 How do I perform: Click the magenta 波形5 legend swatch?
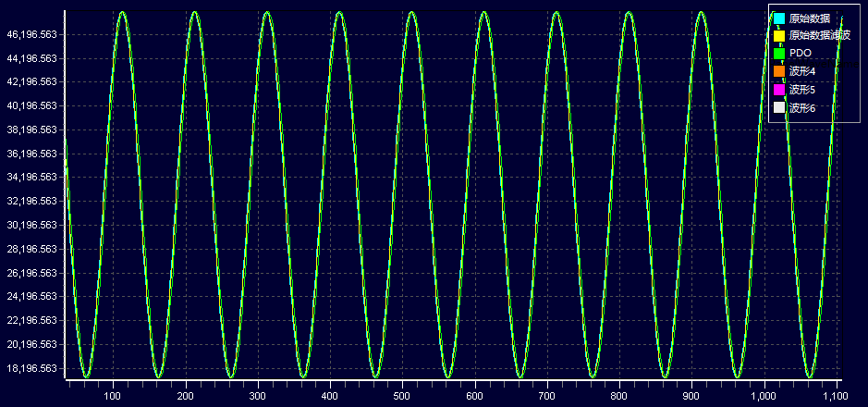[x=779, y=90]
